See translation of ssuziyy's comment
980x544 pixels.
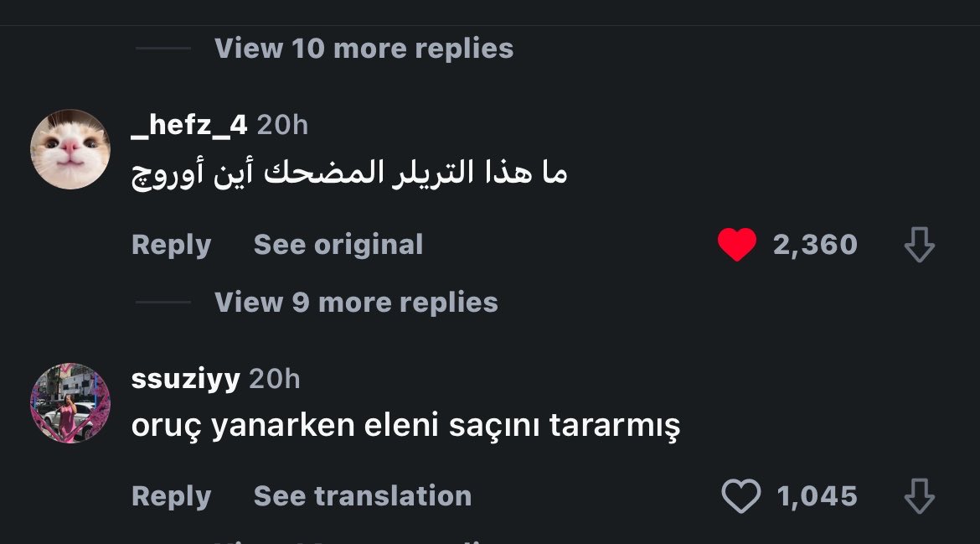(363, 496)
